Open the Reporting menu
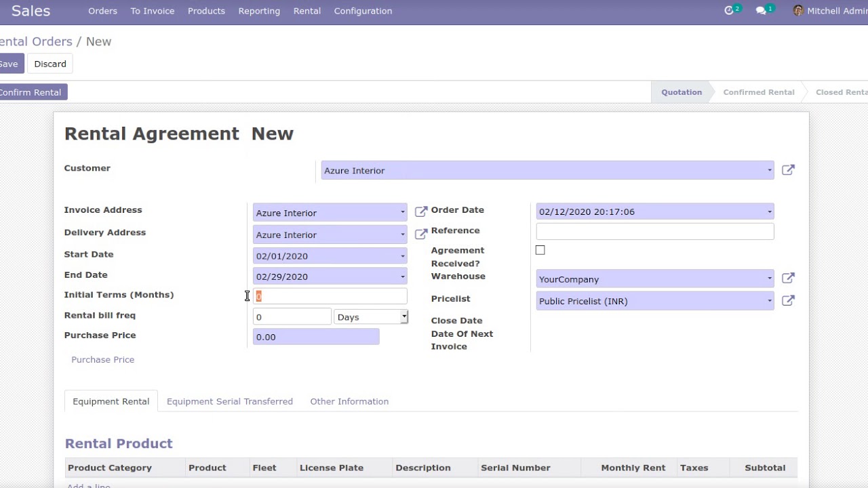868x488 pixels. (x=259, y=11)
